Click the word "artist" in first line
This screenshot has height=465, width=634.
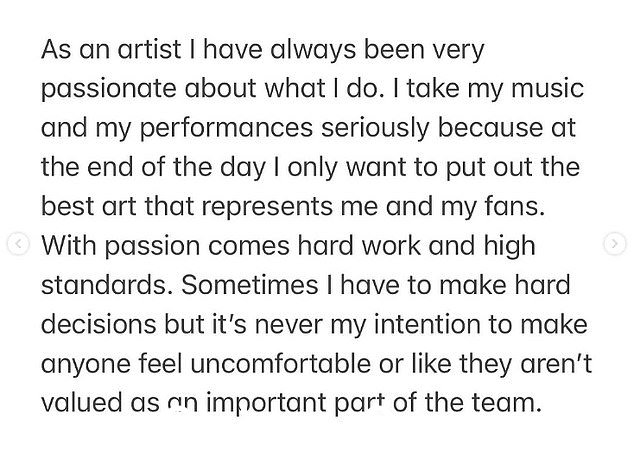click(x=149, y=49)
